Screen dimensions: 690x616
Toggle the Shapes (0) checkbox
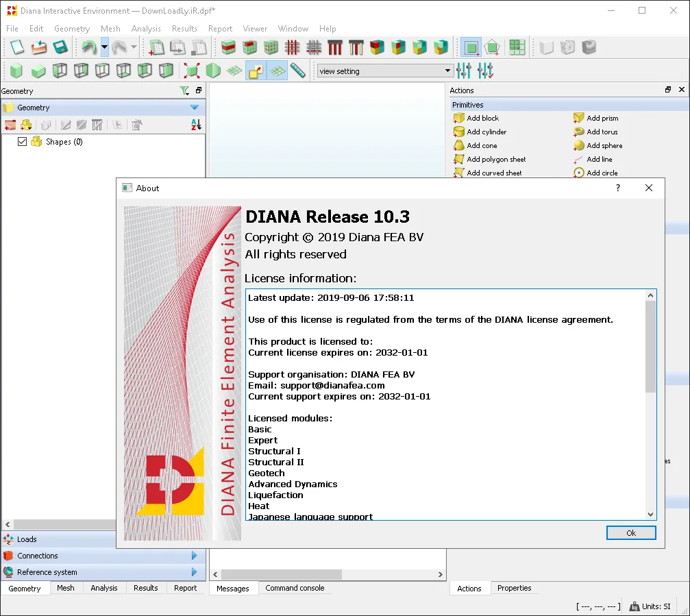(22, 142)
